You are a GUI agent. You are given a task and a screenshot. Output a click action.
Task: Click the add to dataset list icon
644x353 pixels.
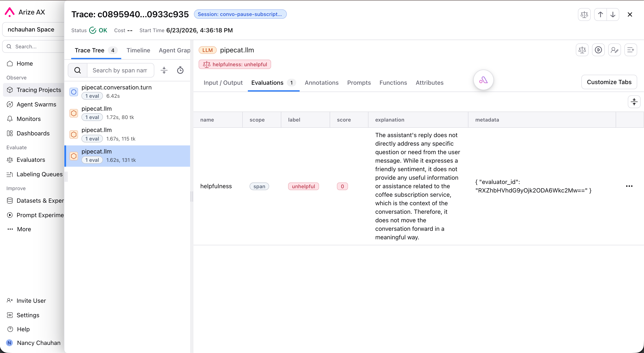click(631, 50)
